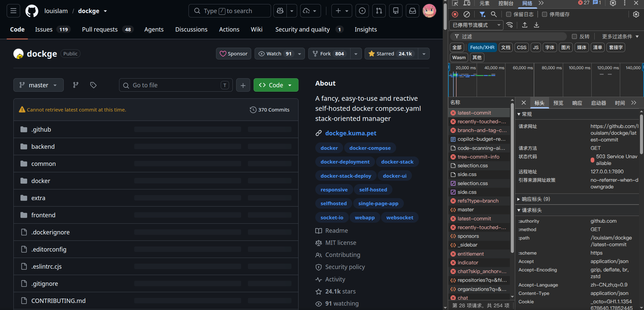View tags icon beside branch selector
Image resolution: width=644 pixels, height=310 pixels.
tap(93, 85)
